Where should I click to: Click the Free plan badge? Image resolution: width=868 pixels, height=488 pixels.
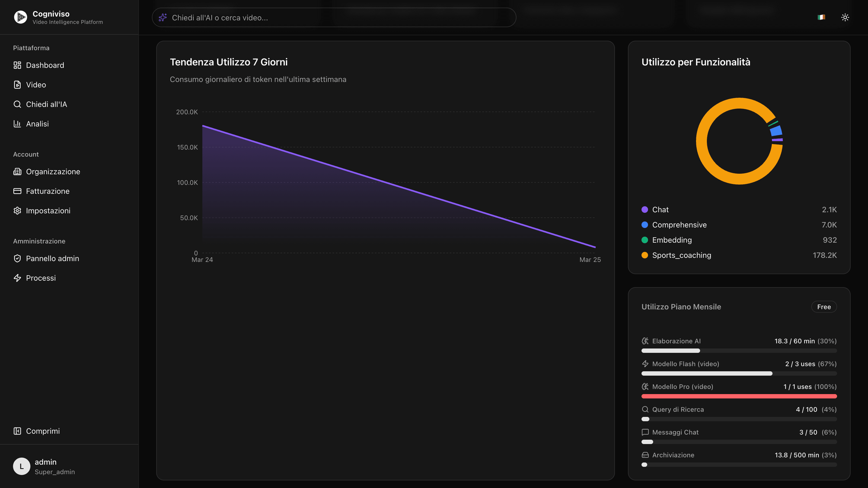(824, 306)
